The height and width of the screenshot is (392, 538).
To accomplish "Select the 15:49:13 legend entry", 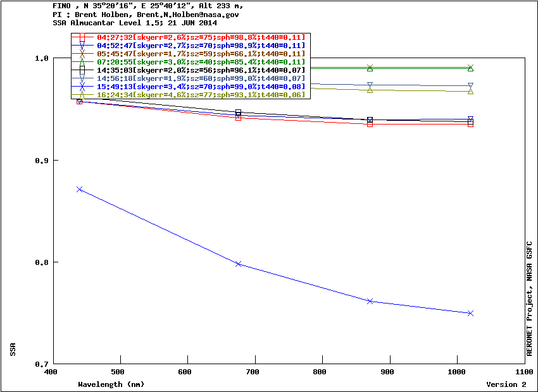I will 200,87.
